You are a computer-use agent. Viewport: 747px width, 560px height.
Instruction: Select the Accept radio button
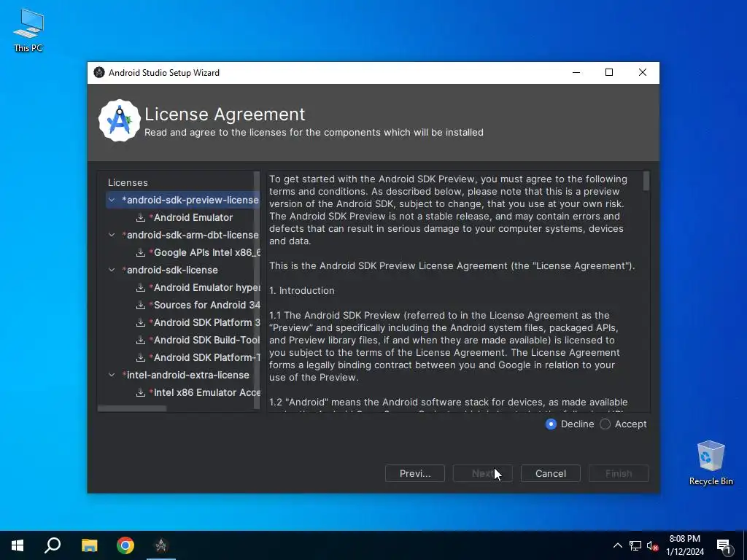point(605,424)
